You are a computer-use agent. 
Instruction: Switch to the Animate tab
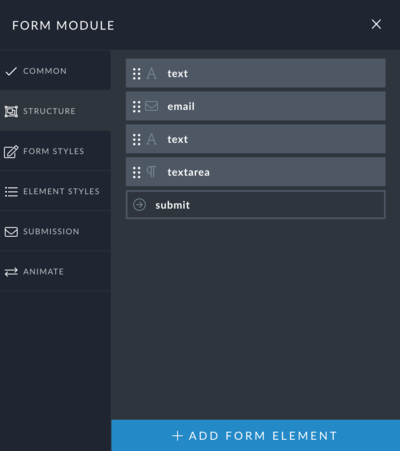(55, 271)
